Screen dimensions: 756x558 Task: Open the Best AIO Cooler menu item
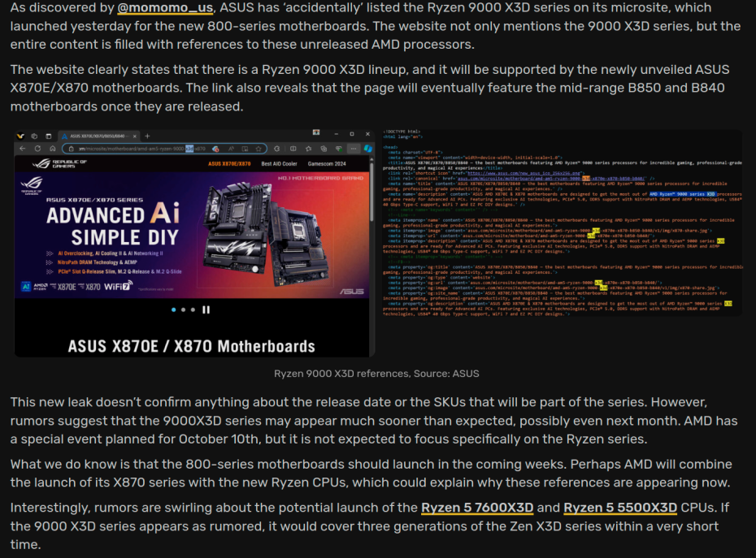pos(278,164)
